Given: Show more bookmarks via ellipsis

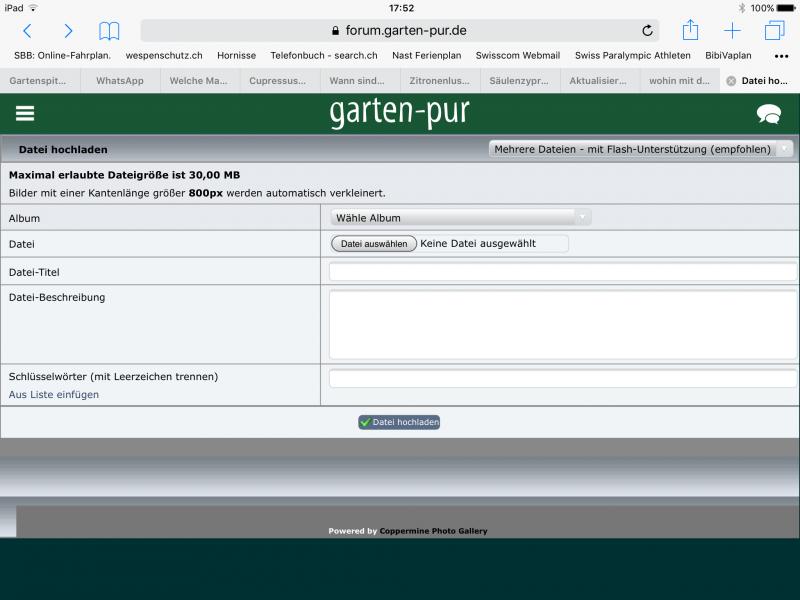Looking at the screenshot, I should [x=781, y=56].
